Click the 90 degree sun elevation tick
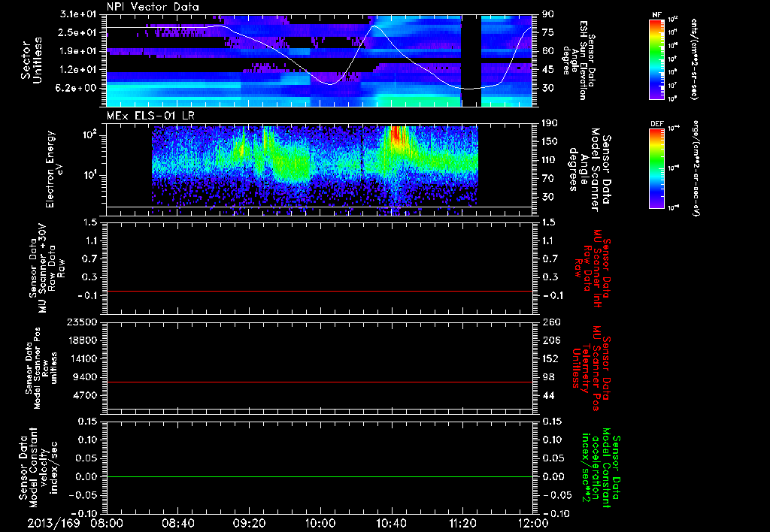This screenshot has width=770, height=532. [547, 14]
